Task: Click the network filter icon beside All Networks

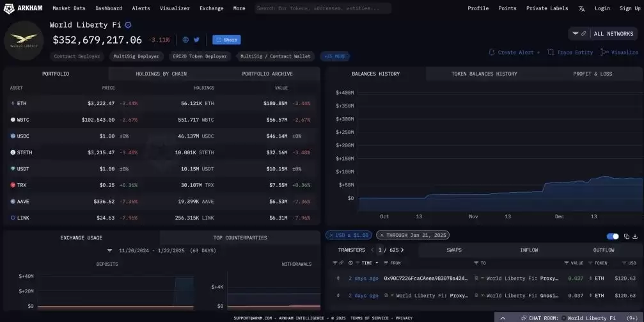Action: click(576, 33)
